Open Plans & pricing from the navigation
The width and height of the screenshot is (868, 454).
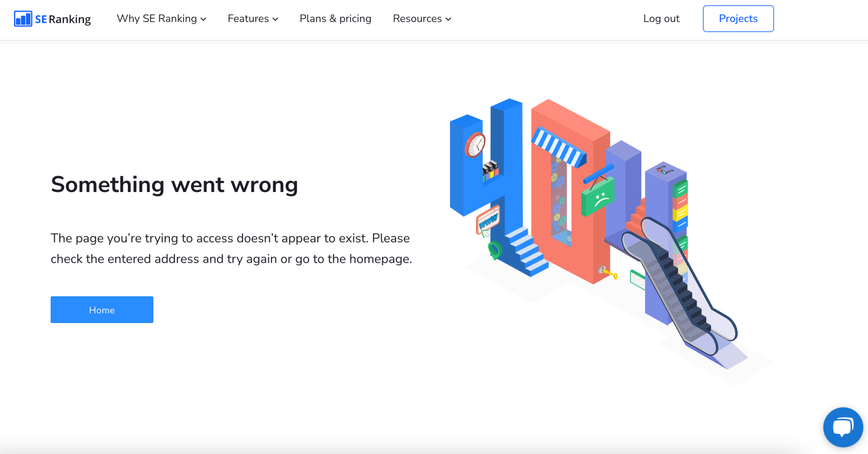click(x=335, y=19)
